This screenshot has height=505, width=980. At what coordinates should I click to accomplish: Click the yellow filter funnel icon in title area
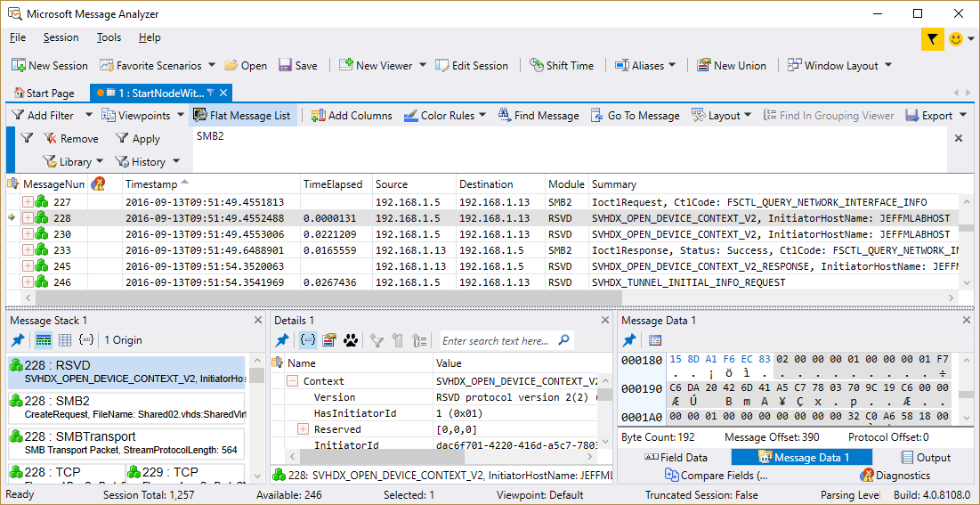pos(933,39)
